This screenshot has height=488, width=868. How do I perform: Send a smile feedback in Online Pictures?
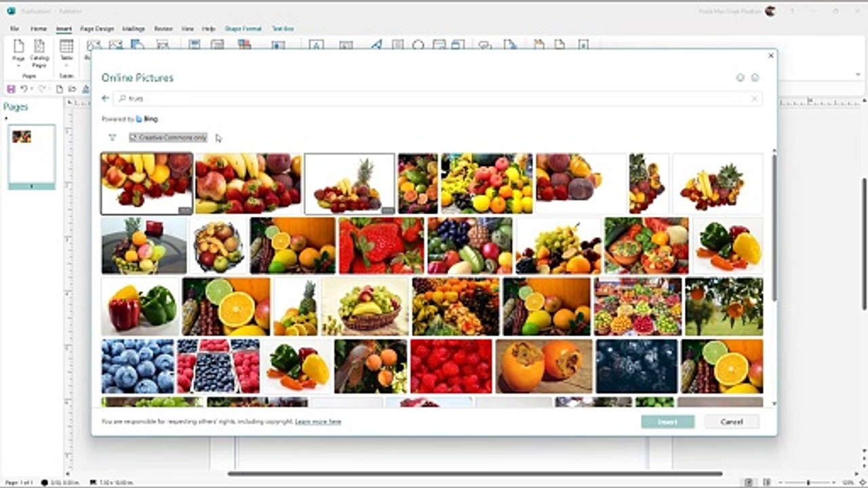click(x=741, y=78)
